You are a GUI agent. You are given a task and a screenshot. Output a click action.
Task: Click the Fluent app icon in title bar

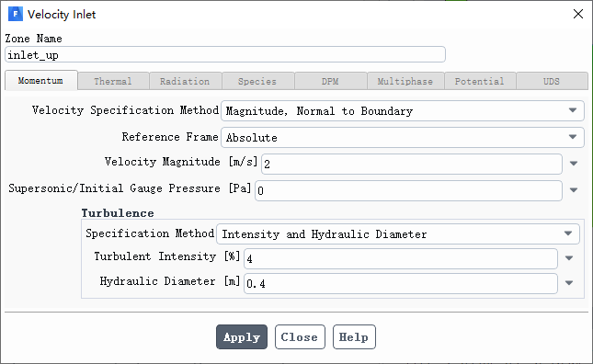click(16, 15)
